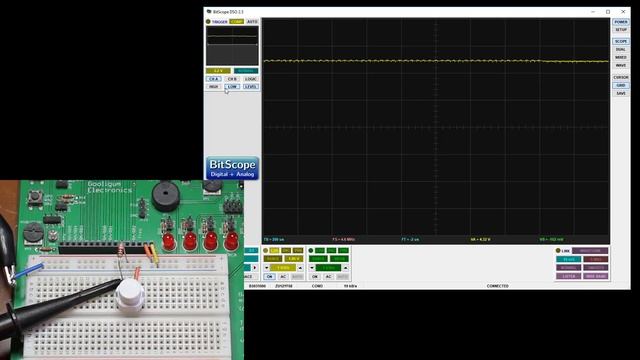Click the CONNECTED status bar text
Viewport: 640px width, 360px height.
coord(498,286)
